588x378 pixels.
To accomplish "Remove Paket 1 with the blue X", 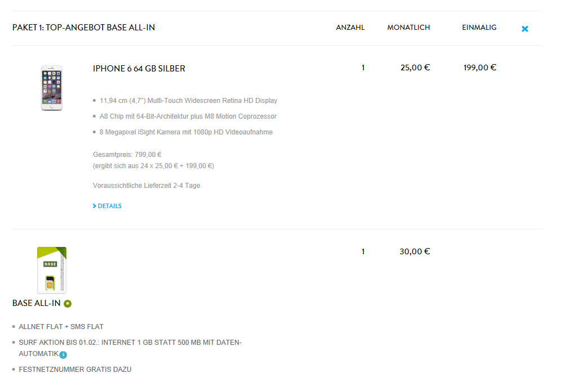I will 525,29.
